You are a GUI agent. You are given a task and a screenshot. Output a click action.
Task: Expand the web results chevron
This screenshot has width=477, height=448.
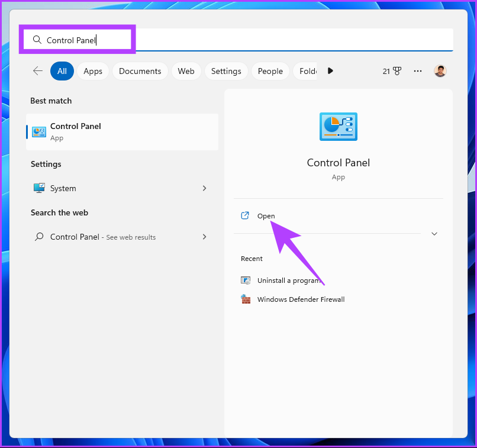pos(204,237)
